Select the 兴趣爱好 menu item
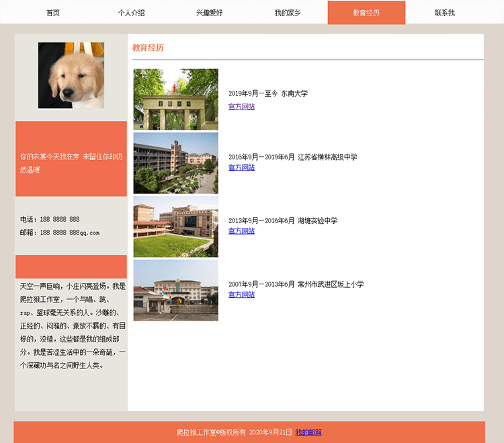This screenshot has width=504, height=443. pyautogui.click(x=209, y=13)
